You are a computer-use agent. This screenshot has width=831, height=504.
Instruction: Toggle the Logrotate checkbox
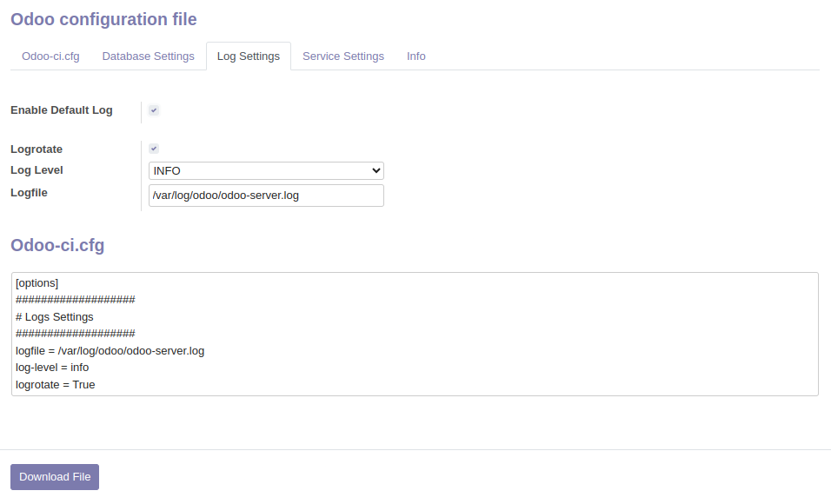(x=154, y=149)
